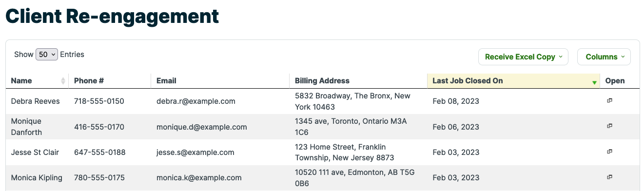This screenshot has height=191, width=644.
Task: Change the Show 50 entries selector
Action: 47,55
